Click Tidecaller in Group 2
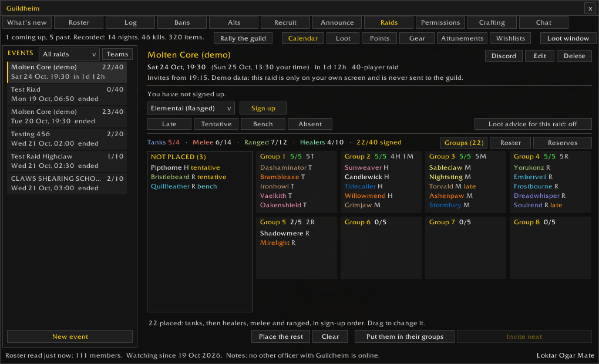Viewport: 599px width, 364px height. tap(364, 186)
